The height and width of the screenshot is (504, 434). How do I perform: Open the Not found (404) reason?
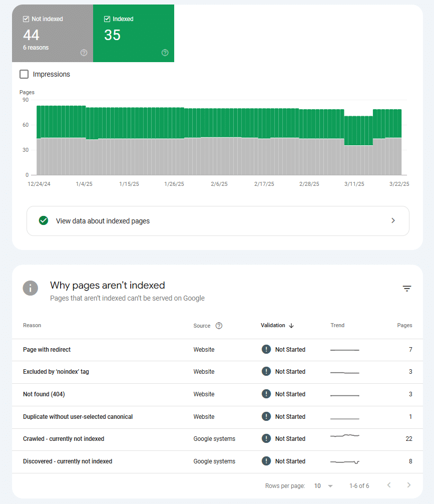click(x=44, y=394)
